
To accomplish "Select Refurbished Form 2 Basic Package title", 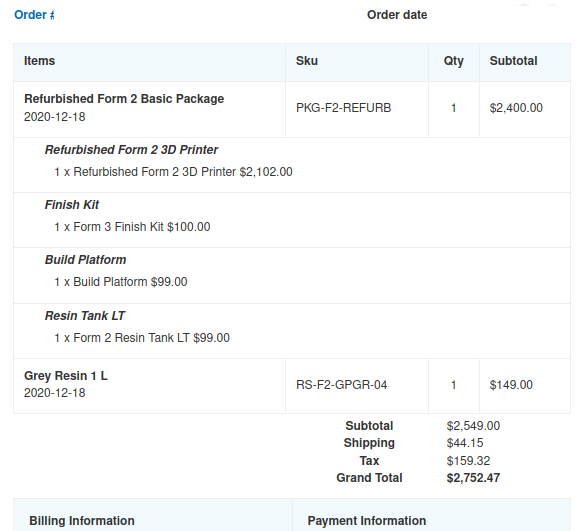I will tap(124, 99).
